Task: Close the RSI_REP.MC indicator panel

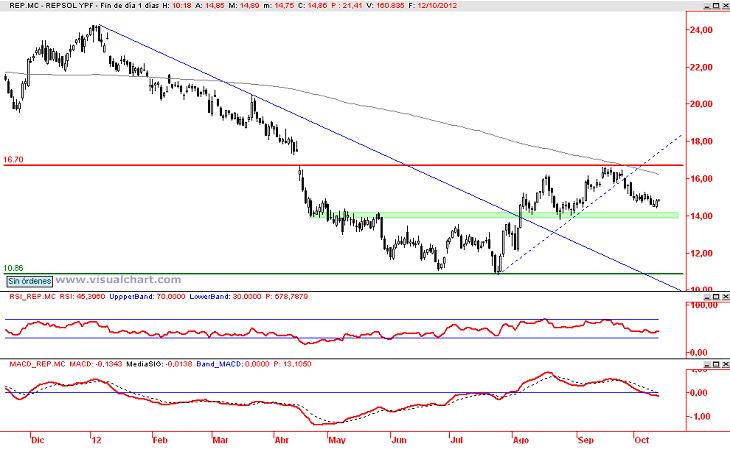Action: tap(725, 297)
